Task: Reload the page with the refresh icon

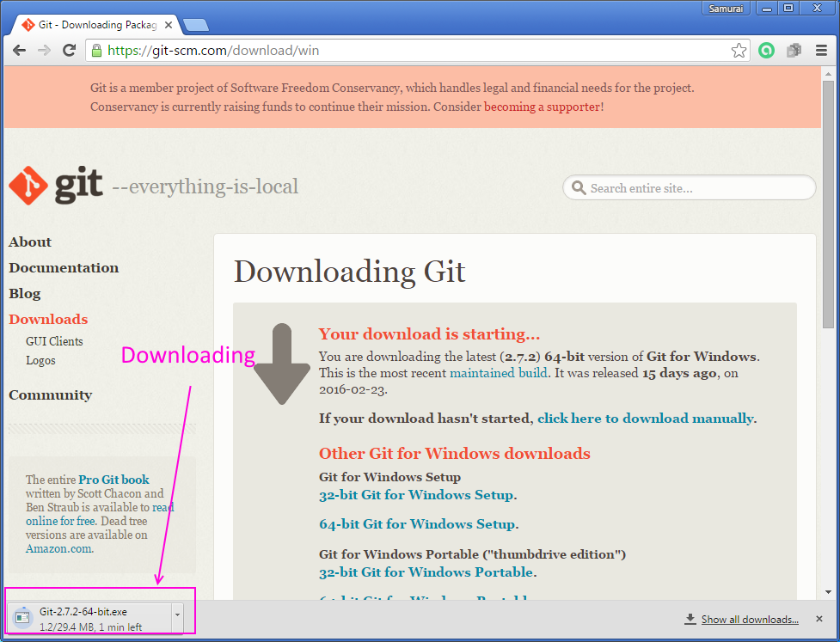Action: [x=69, y=51]
